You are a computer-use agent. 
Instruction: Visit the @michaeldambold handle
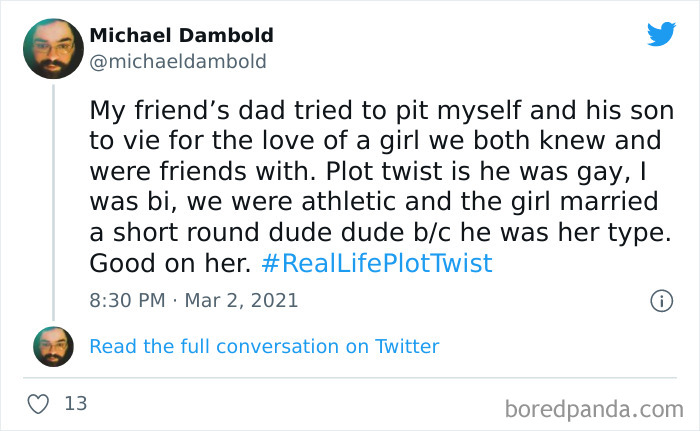[178, 61]
